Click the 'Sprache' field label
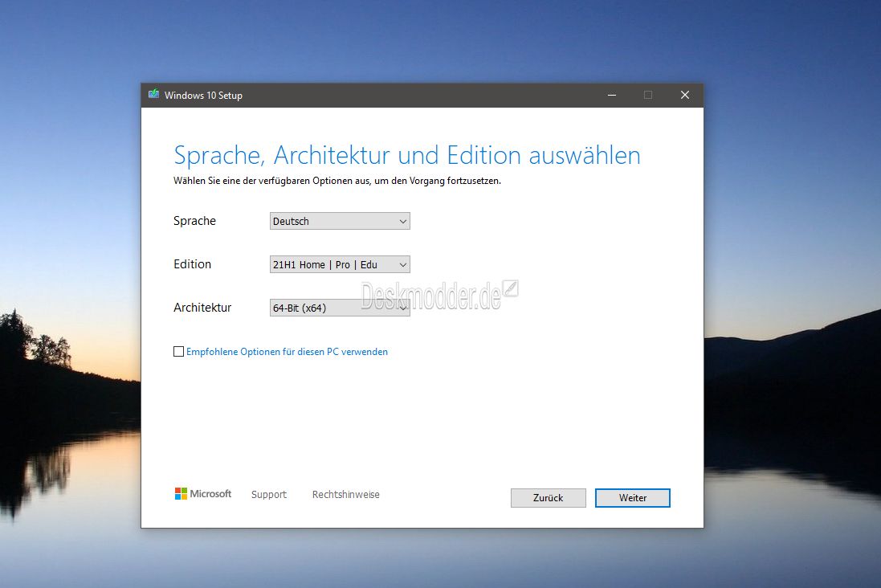The width and height of the screenshot is (881, 588). click(x=194, y=221)
